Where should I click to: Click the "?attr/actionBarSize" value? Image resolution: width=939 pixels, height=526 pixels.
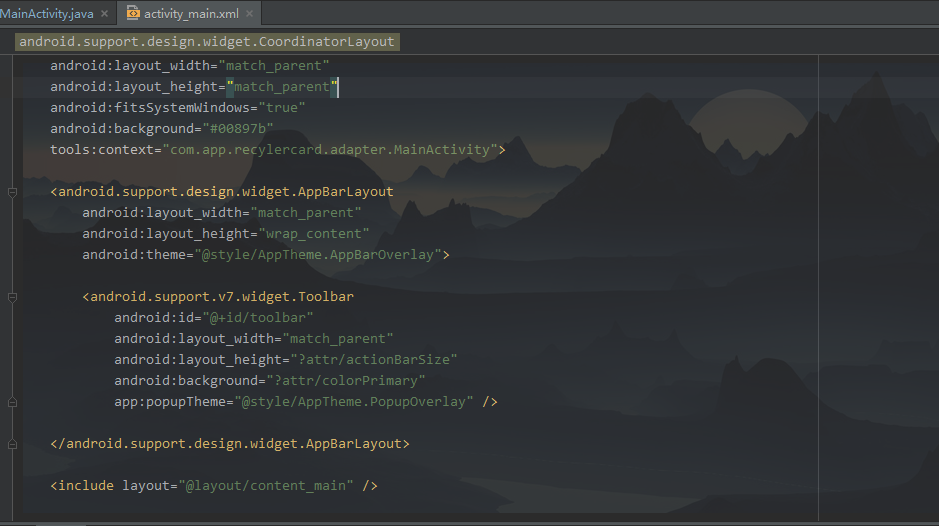coord(374,359)
